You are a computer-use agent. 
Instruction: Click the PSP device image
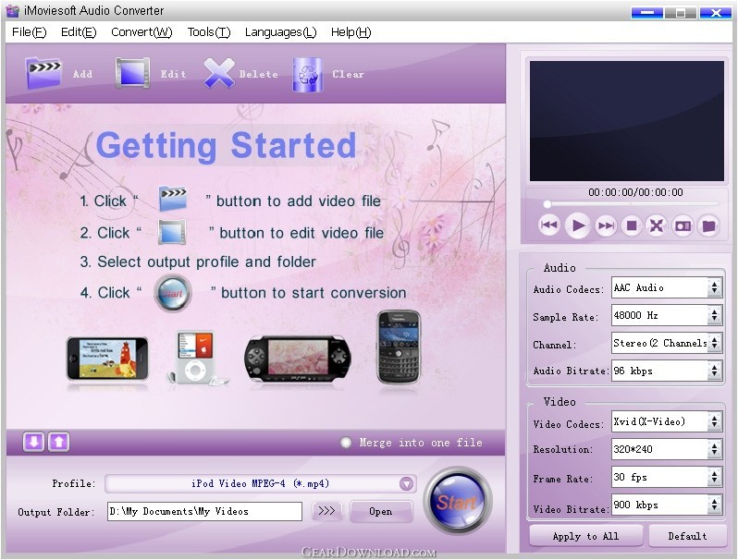tap(298, 359)
